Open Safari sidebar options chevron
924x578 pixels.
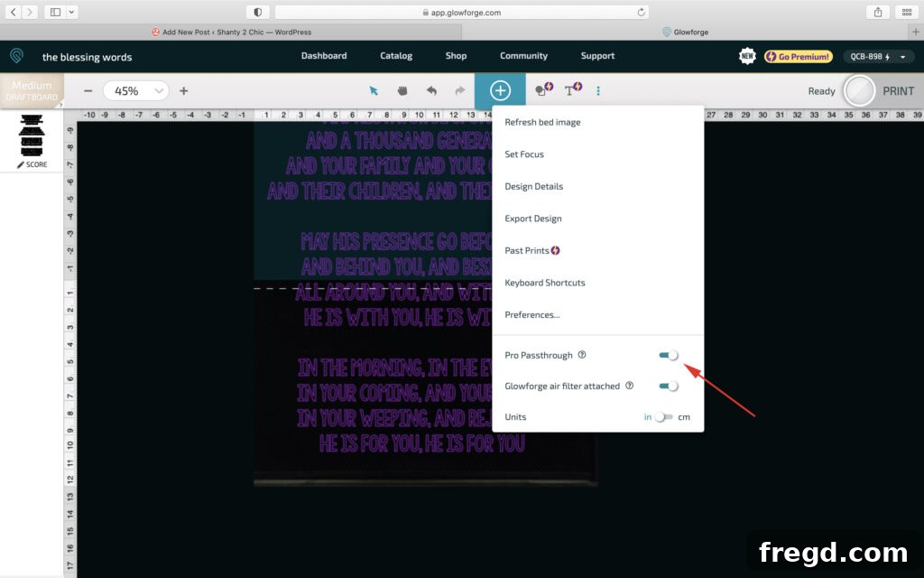(x=71, y=12)
